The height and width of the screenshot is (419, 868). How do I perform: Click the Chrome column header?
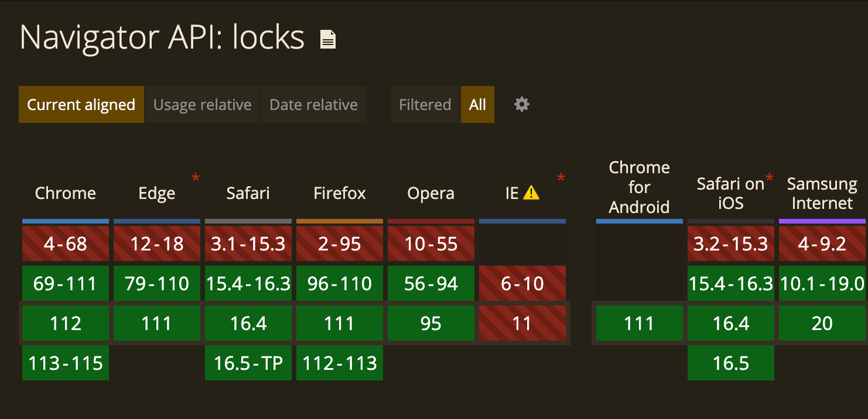coord(66,193)
